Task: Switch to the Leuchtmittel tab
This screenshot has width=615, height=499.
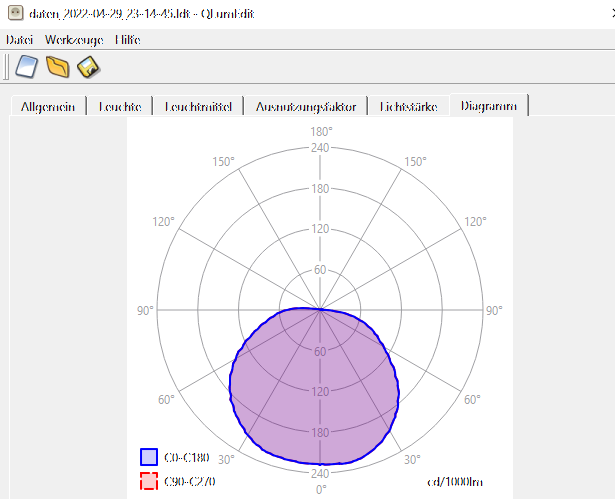Action: [x=198, y=106]
